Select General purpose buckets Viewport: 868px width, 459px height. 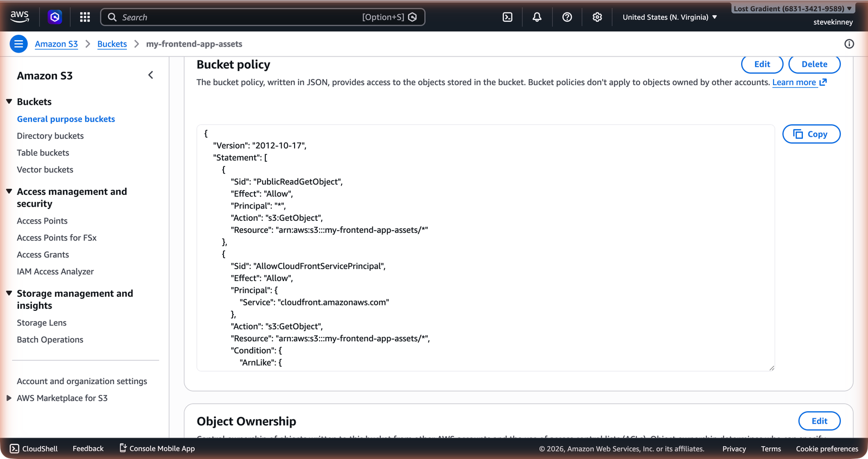tap(66, 119)
